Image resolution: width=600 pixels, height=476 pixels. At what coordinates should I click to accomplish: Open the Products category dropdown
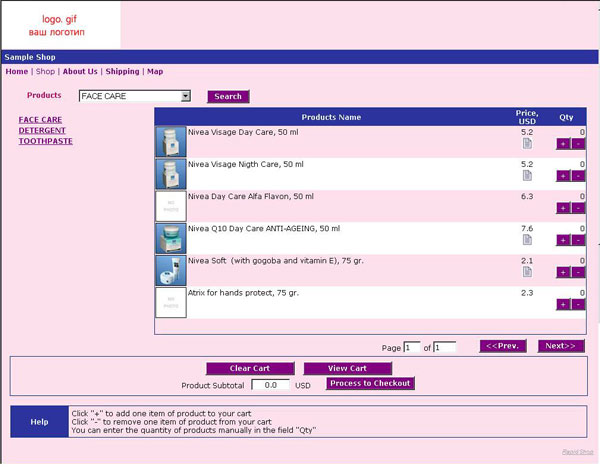(x=135, y=96)
